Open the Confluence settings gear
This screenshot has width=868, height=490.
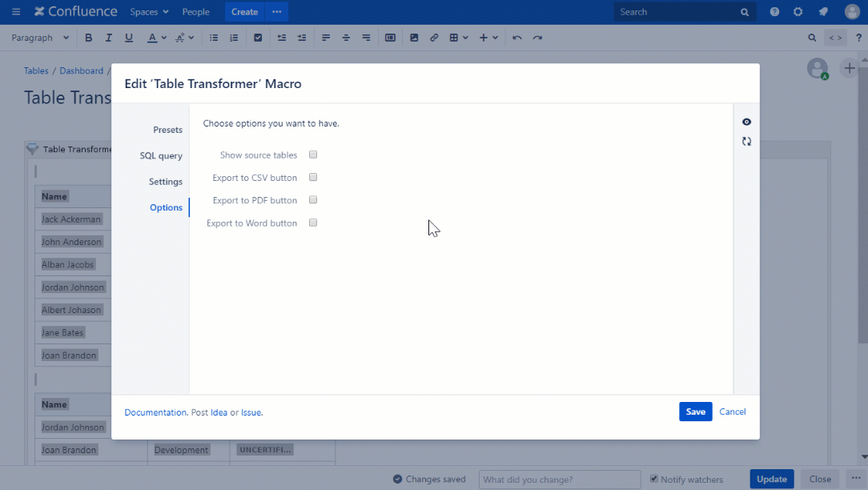tap(798, 12)
